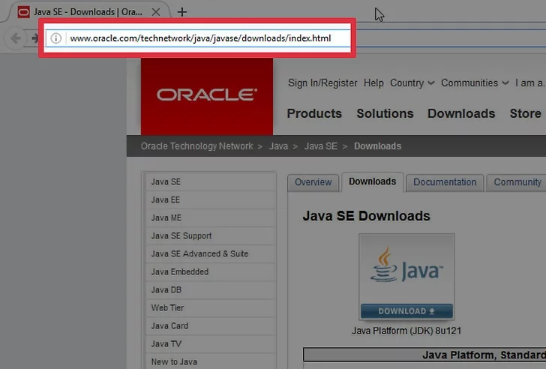This screenshot has height=369, width=546.
Task: Click the Oracle logo
Action: [x=207, y=96]
